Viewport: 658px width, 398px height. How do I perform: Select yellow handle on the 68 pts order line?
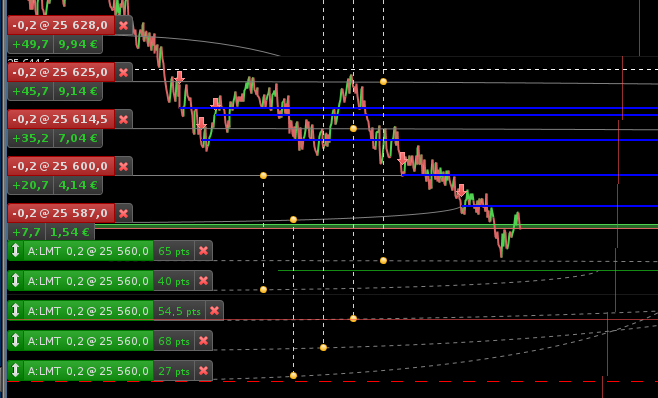[x=323, y=348]
